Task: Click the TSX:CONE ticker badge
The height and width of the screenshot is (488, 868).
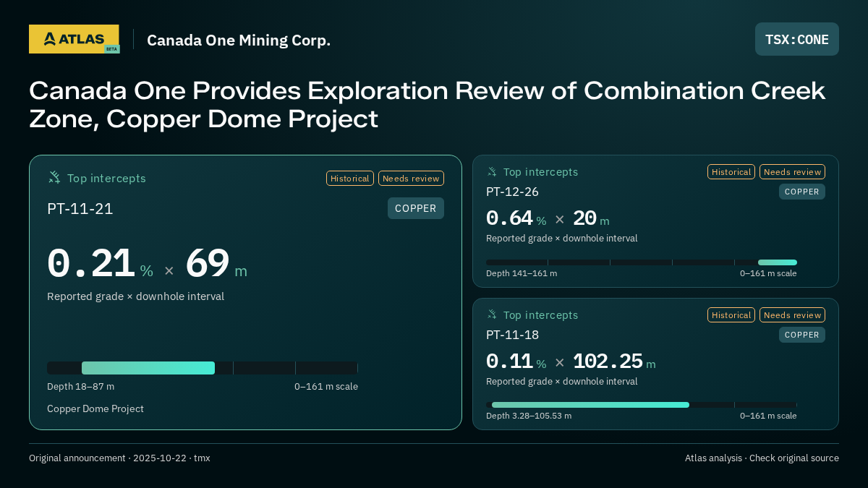Action: pos(797,39)
